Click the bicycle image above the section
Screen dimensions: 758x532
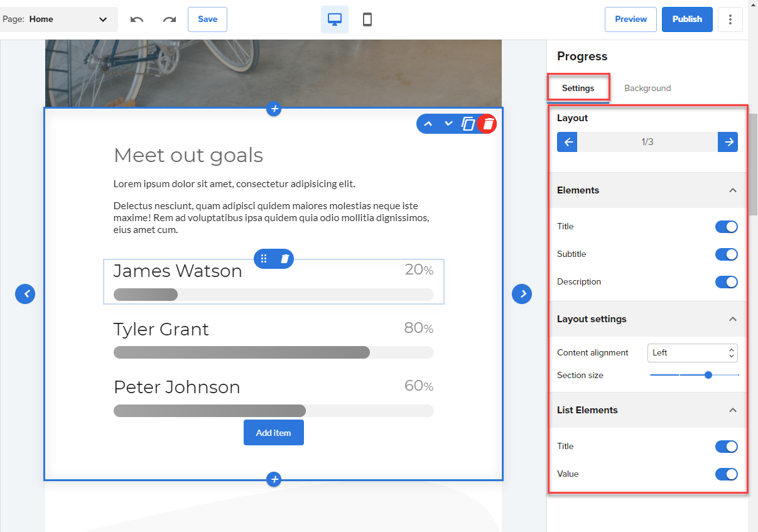pos(273,73)
